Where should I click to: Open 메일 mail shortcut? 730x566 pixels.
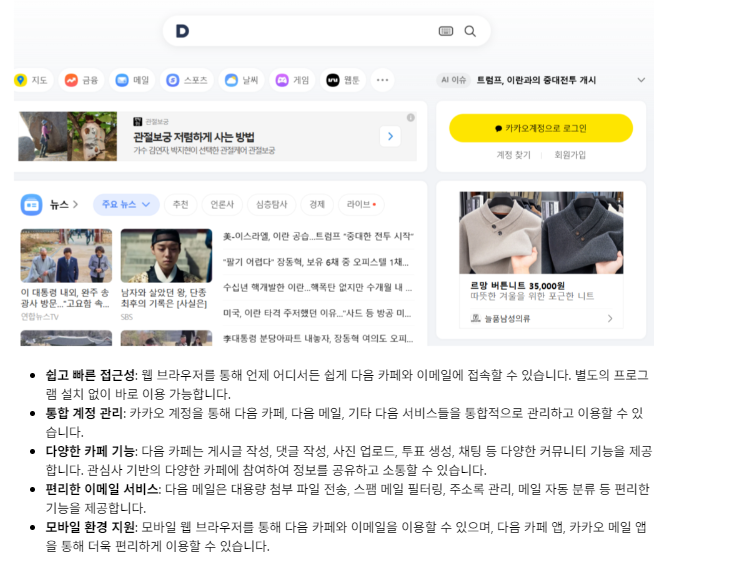tap(132, 80)
